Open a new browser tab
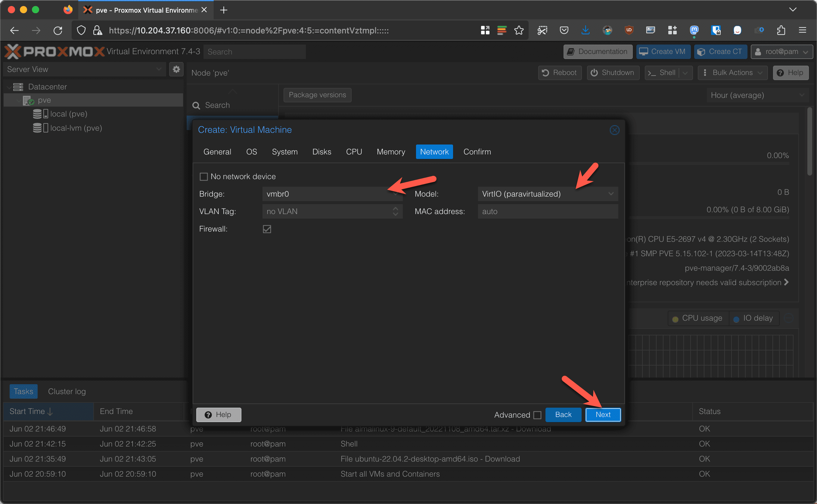Image resolution: width=817 pixels, height=504 pixels. (224, 10)
